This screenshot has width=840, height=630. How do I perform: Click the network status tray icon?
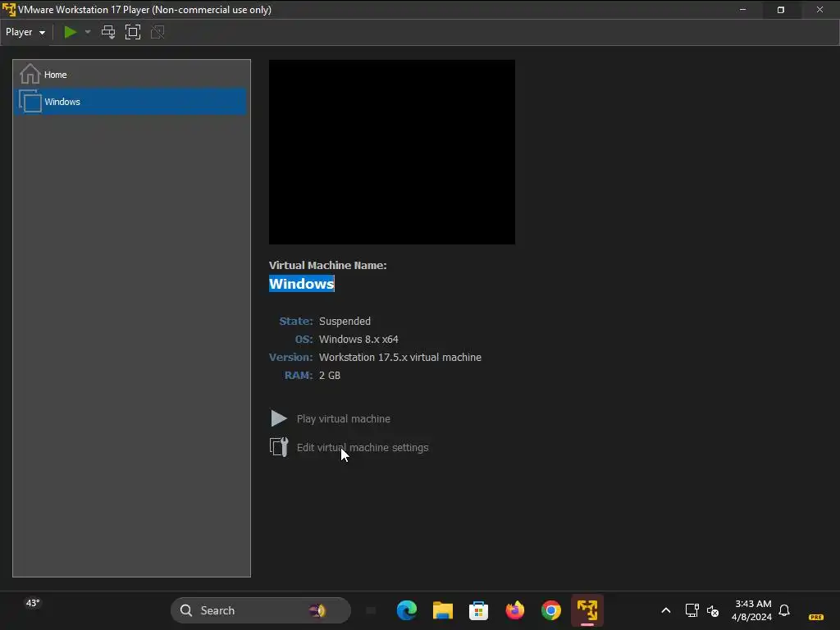tap(692, 610)
